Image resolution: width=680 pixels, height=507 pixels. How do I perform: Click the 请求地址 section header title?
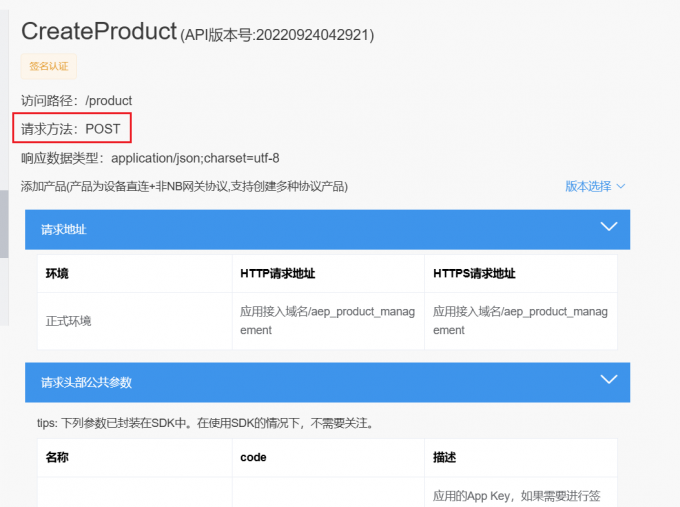[64, 229]
